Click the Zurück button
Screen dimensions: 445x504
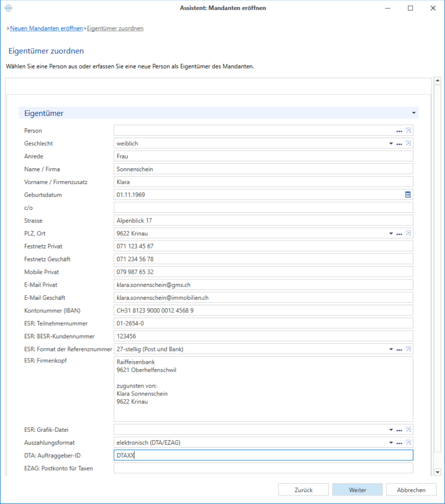304,490
